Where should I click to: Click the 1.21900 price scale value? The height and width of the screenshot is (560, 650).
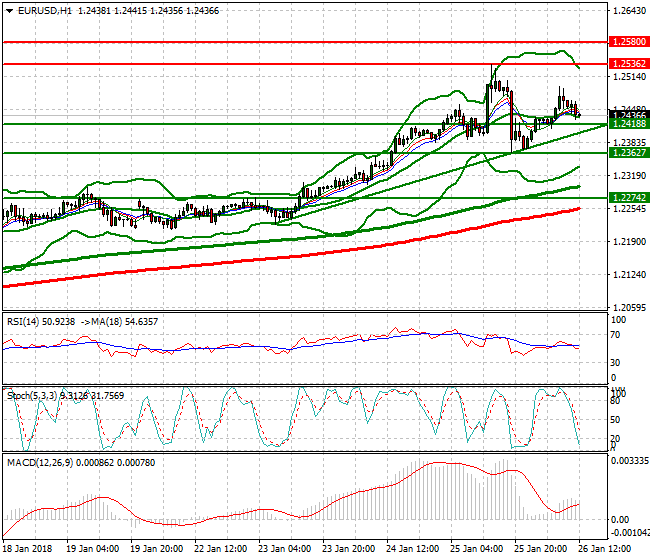630,242
